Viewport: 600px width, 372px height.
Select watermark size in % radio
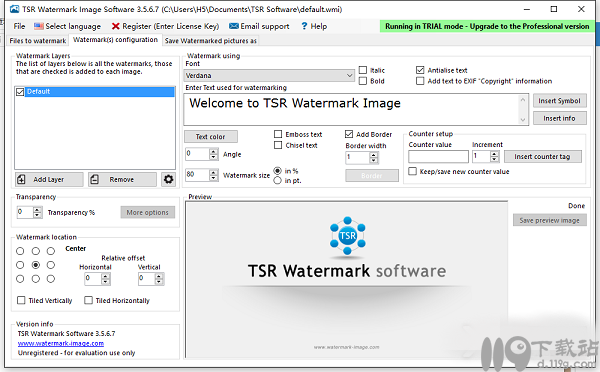point(277,171)
